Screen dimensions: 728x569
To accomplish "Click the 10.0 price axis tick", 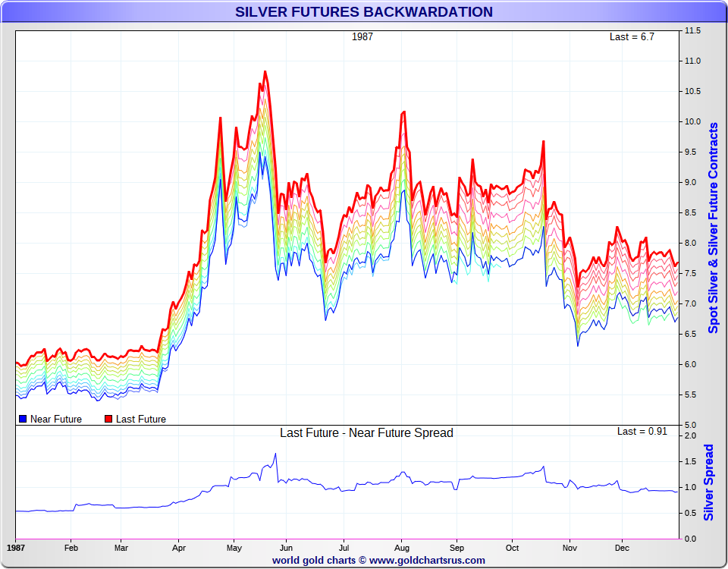I will coord(692,121).
